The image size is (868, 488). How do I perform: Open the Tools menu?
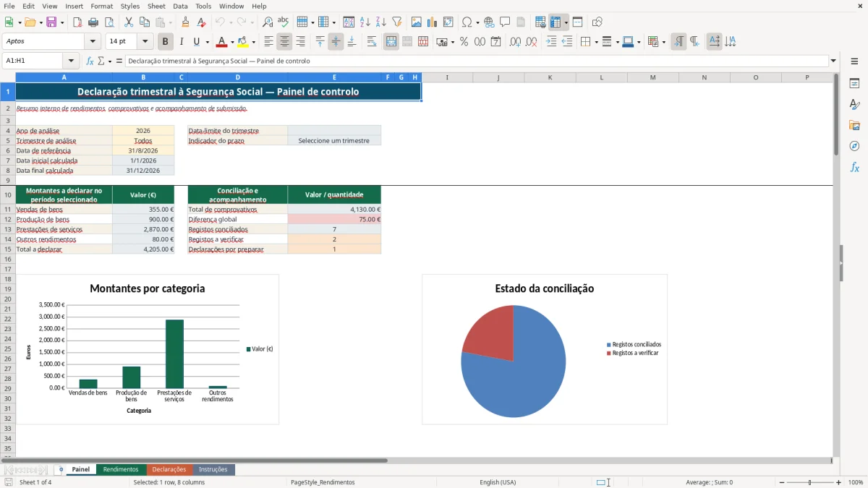pos(203,6)
